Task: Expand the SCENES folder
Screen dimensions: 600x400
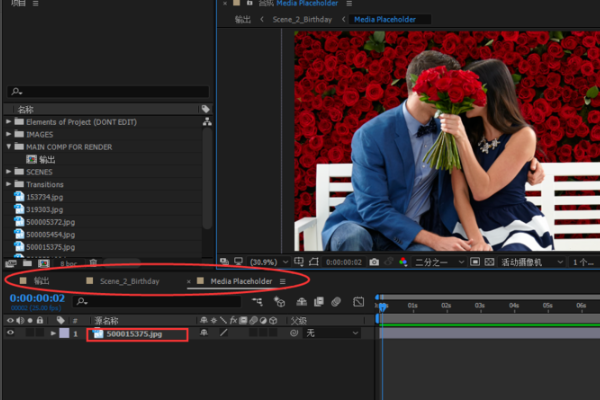Action: [9, 171]
